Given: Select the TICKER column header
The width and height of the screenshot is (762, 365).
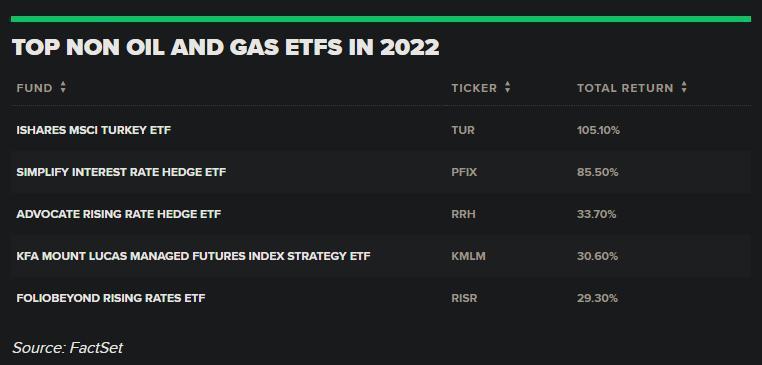Looking at the screenshot, I should pyautogui.click(x=474, y=88).
